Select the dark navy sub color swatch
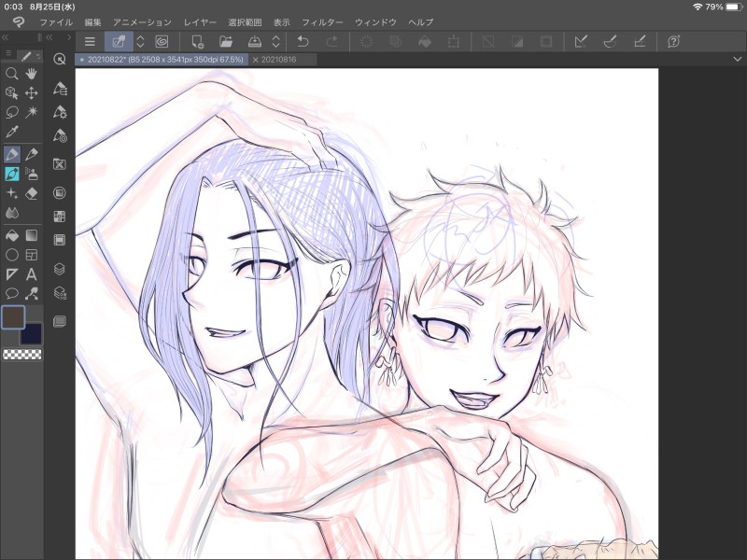The image size is (747, 560). (31, 333)
